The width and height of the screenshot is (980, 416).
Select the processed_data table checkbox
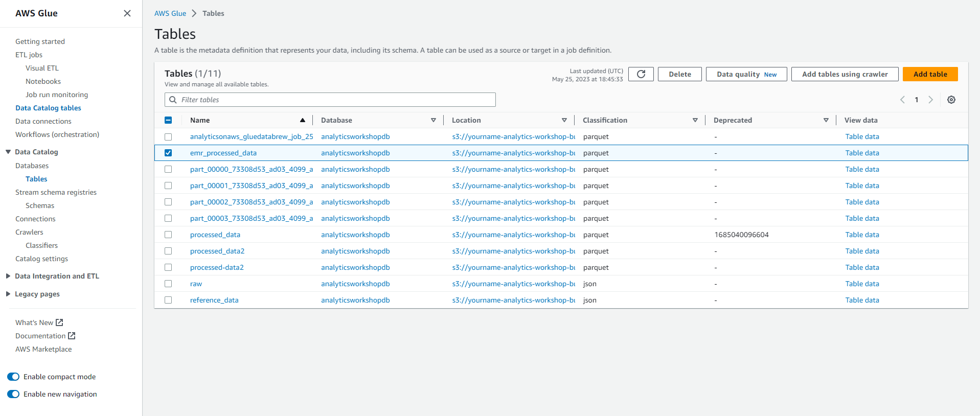[168, 235]
